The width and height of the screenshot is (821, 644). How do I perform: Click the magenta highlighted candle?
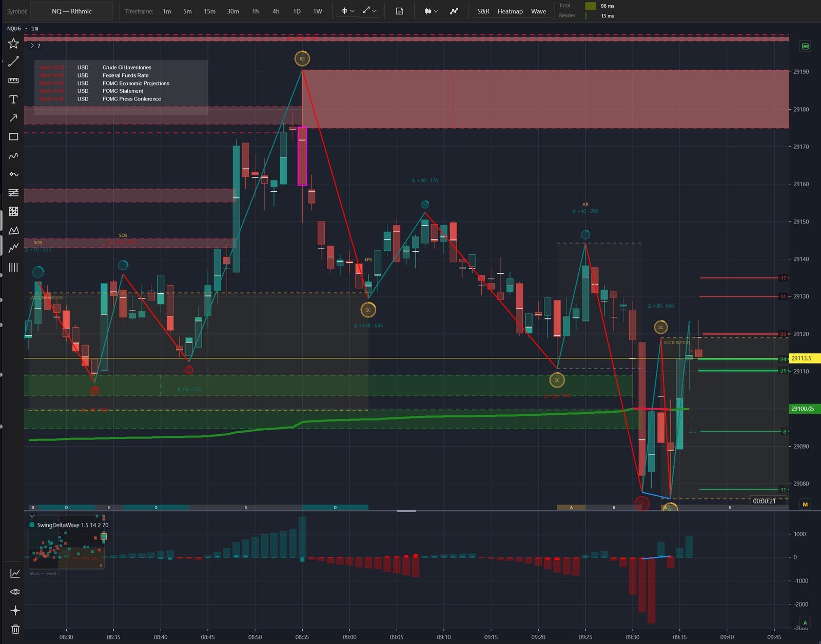point(302,156)
